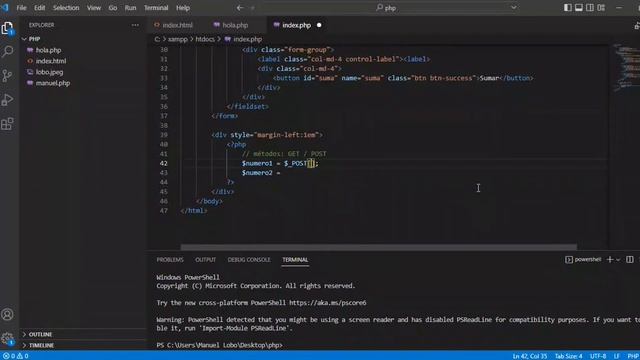
Task: Place cursor after $numero2 = on line 43
Action: click(281, 173)
